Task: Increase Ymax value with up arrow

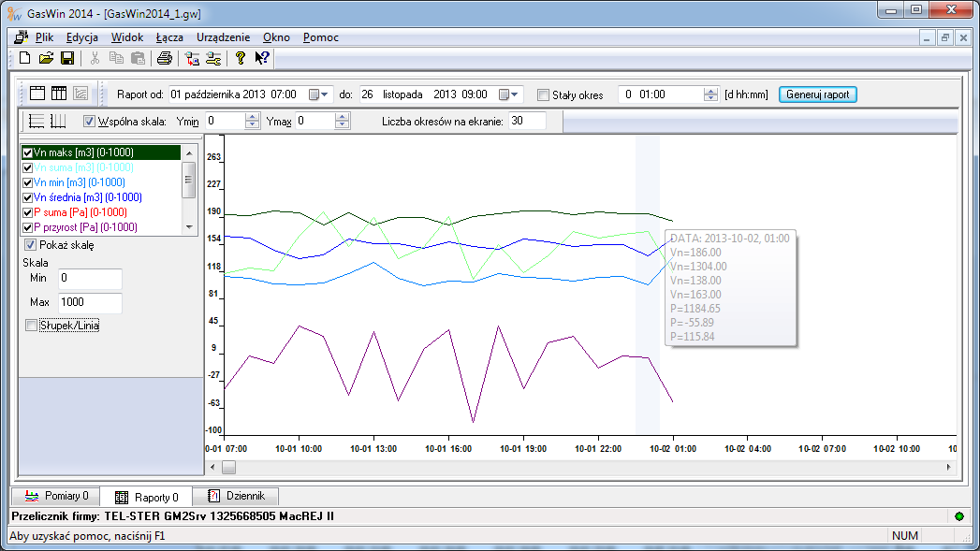Action: click(x=342, y=117)
